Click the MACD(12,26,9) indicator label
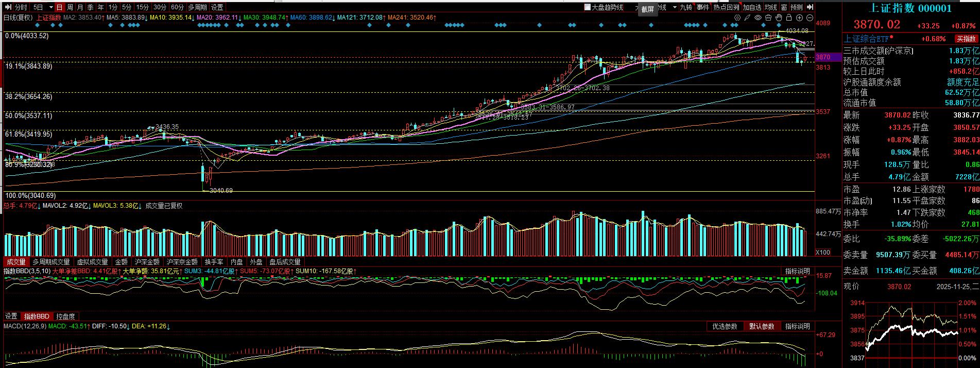This screenshot has height=368, width=980. tap(25, 326)
